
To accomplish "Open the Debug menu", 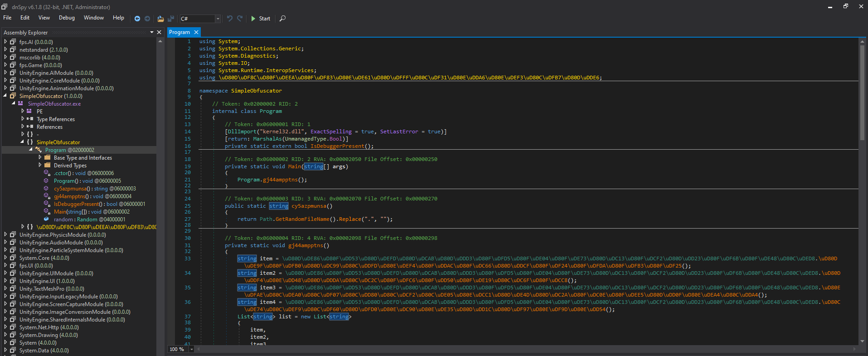I will tap(67, 18).
